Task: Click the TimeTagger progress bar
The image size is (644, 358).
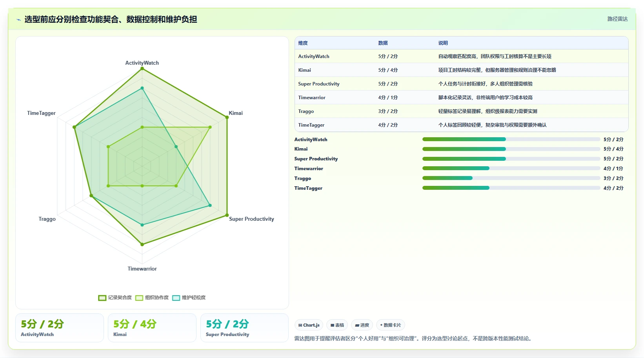Action: [511, 188]
